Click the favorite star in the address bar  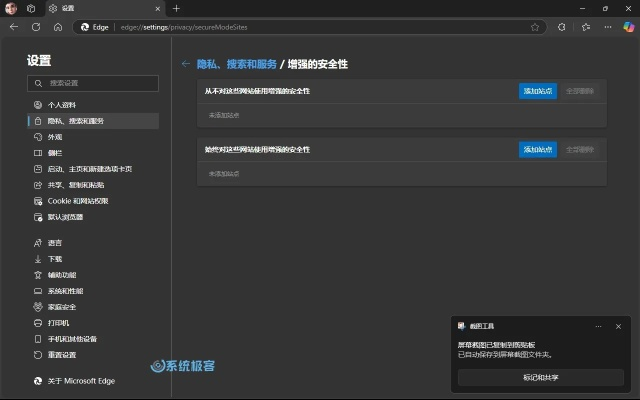click(536, 27)
